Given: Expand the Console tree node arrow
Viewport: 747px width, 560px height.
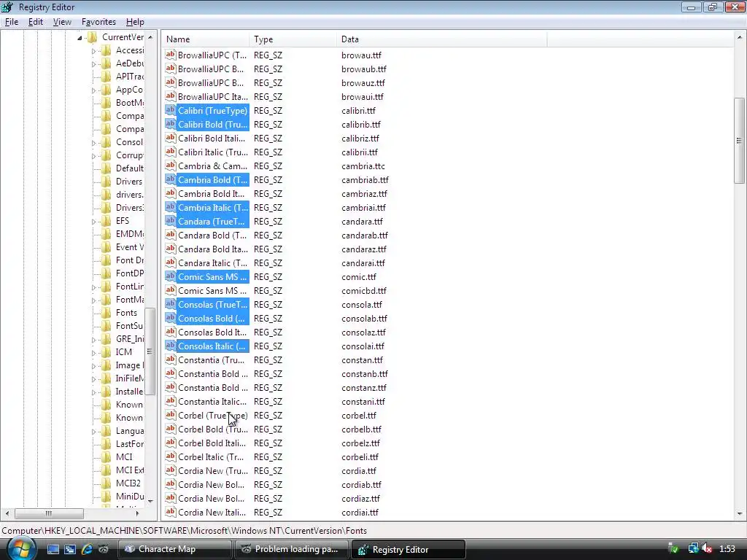Looking at the screenshot, I should click(94, 143).
